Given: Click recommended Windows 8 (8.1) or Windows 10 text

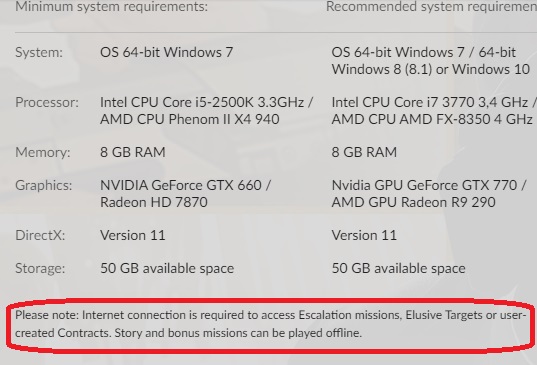Looking at the screenshot, I should coord(431,70).
